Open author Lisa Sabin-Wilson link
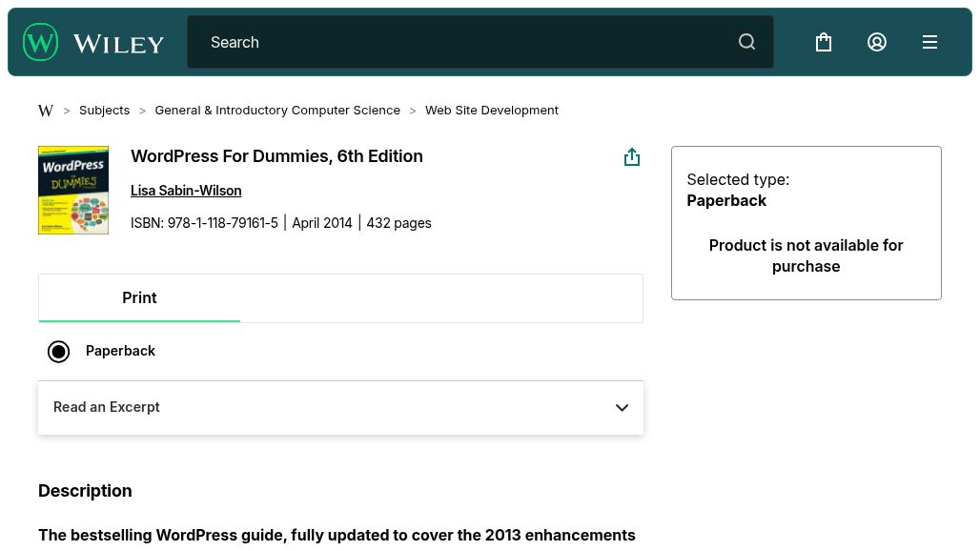Screen dimensions: 980x551 click(186, 191)
